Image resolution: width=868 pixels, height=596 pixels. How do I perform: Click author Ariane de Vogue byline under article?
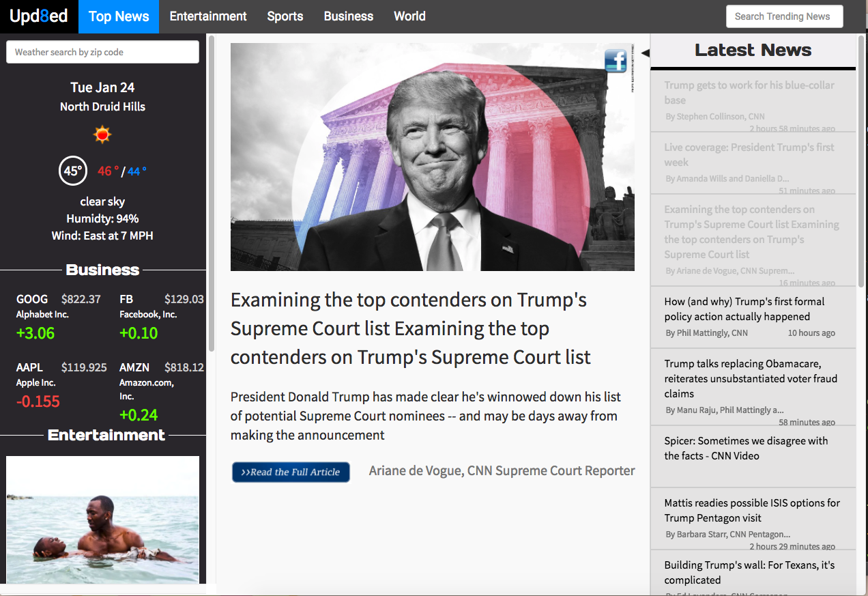502,470
